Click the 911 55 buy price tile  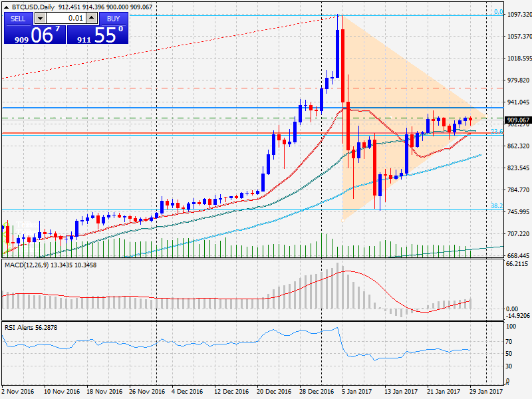click(x=98, y=35)
